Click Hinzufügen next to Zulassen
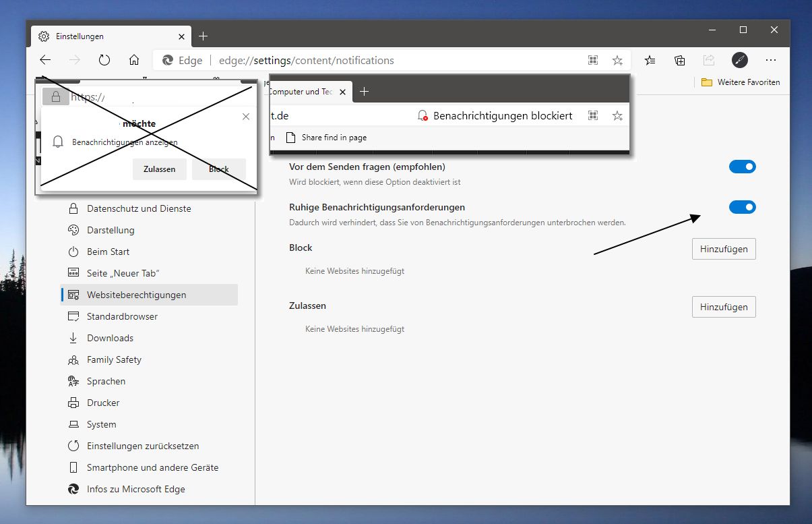 click(x=724, y=307)
